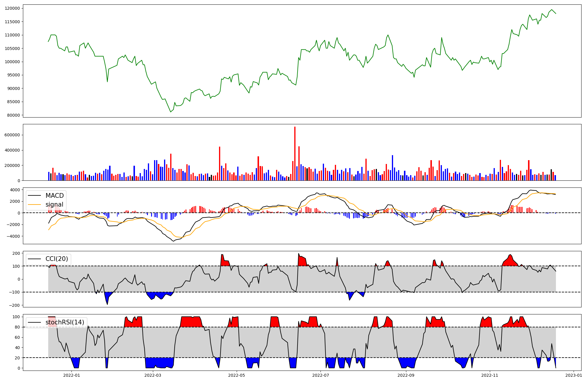Click the 60 stochRSI axis label
This screenshot has height=382, width=588.
(18, 337)
